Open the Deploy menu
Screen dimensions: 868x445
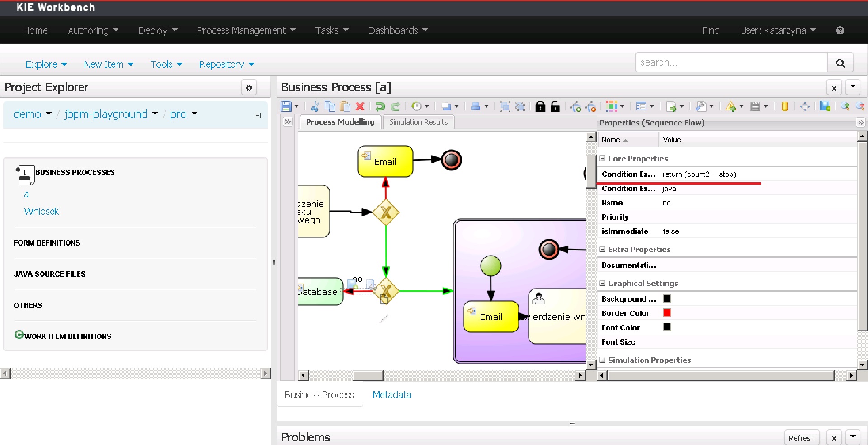coord(158,30)
